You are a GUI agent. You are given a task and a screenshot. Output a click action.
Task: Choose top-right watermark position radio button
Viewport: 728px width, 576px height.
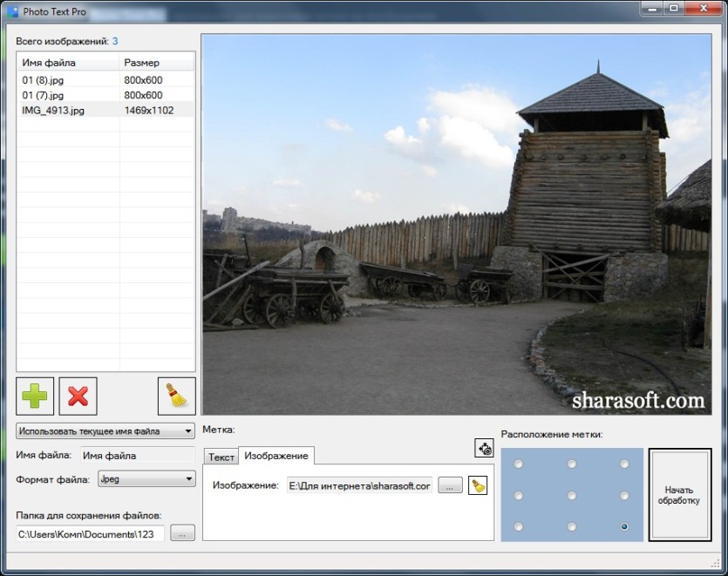pyautogui.click(x=624, y=464)
